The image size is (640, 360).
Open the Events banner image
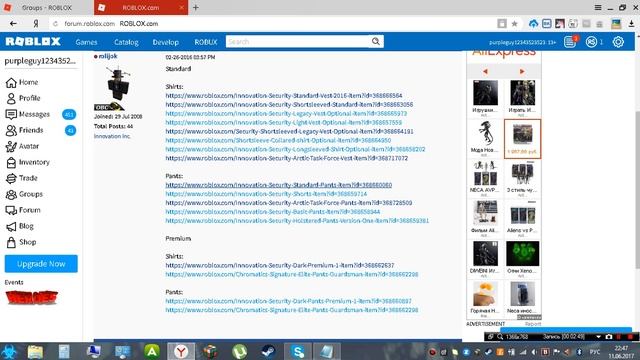tap(31, 297)
